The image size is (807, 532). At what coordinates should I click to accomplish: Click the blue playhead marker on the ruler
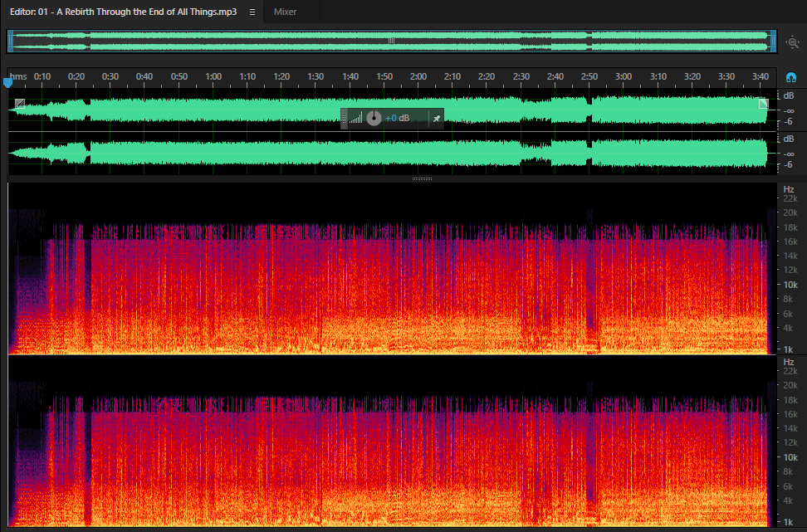click(7, 82)
